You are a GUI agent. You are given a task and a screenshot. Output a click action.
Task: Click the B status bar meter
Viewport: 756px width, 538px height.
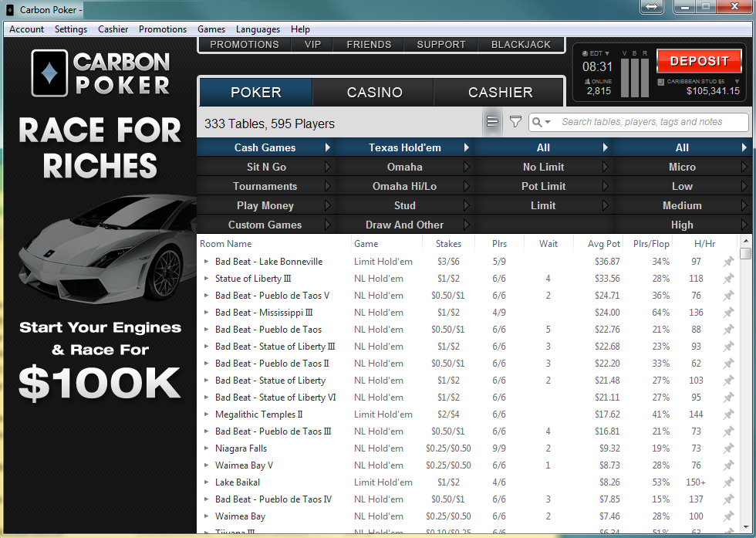[x=634, y=78]
